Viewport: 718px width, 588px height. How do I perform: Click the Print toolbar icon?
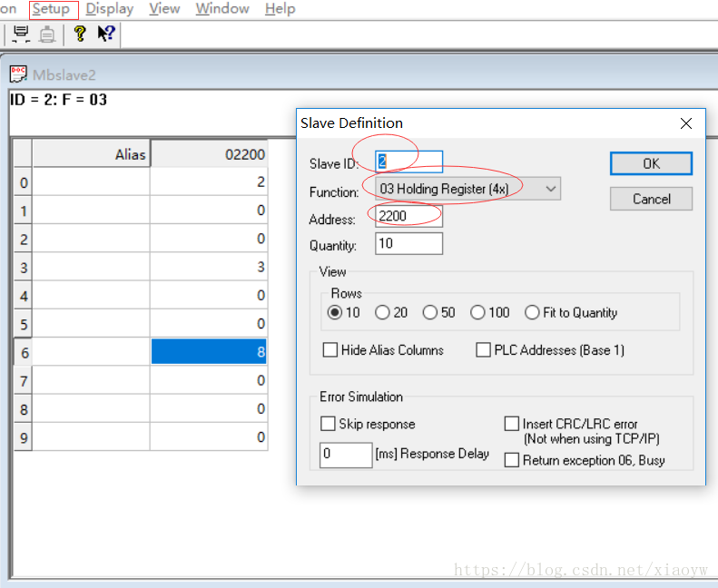(x=47, y=34)
